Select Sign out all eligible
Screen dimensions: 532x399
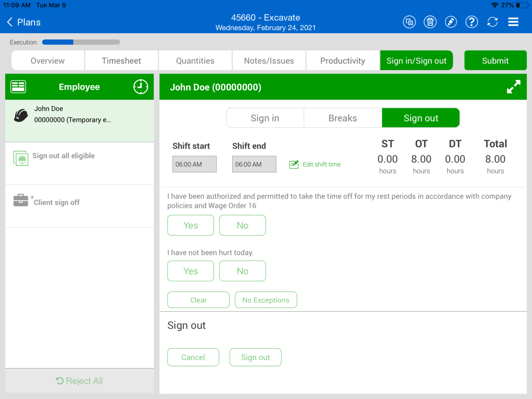63,156
